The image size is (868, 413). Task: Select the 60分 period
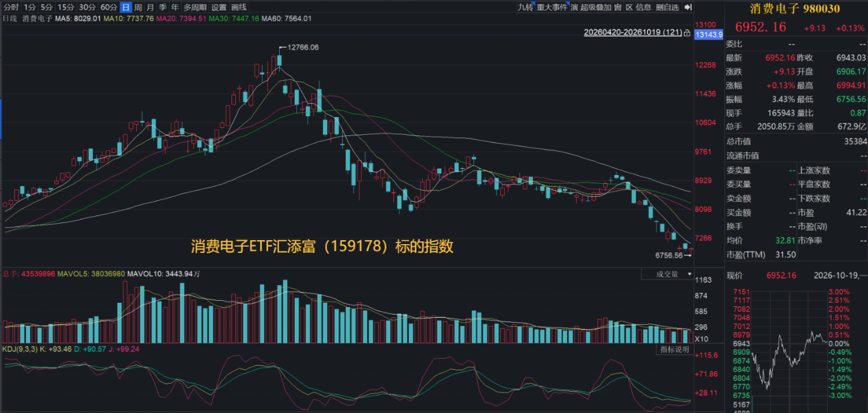pos(108,7)
